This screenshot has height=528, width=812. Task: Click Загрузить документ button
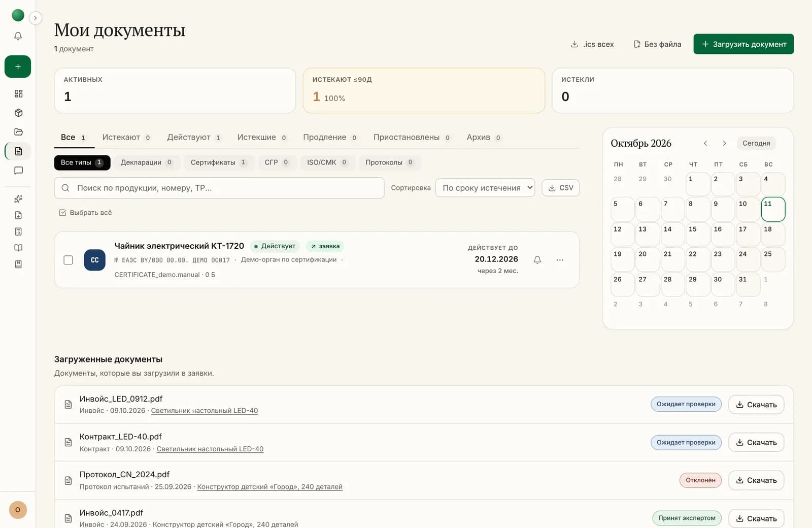click(743, 44)
